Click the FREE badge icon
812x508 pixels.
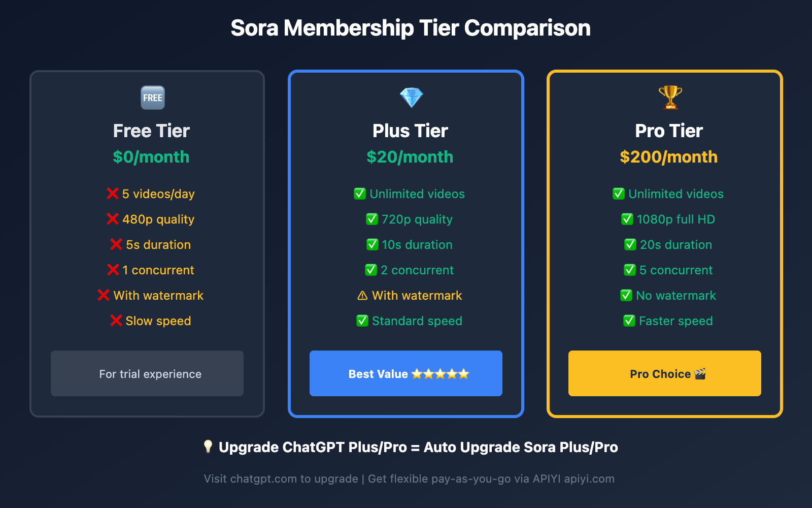[152, 98]
